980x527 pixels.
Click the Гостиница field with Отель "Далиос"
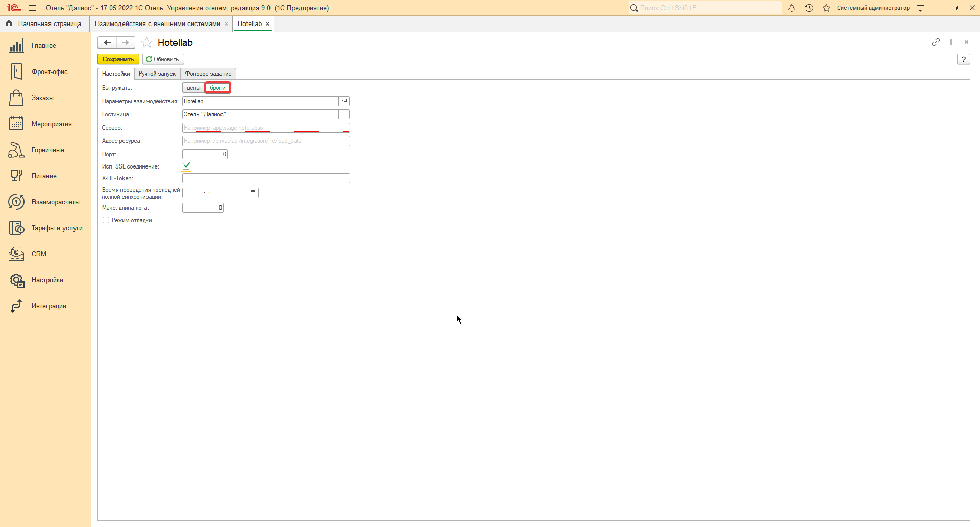[260, 114]
